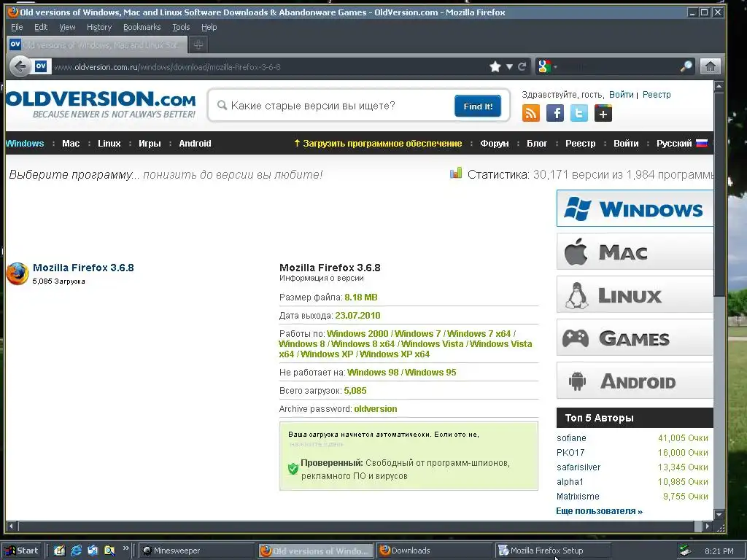Switch to Mozilla Firefox Setup taskbar button
Screen dimensions: 747x560
pyautogui.click(x=553, y=551)
